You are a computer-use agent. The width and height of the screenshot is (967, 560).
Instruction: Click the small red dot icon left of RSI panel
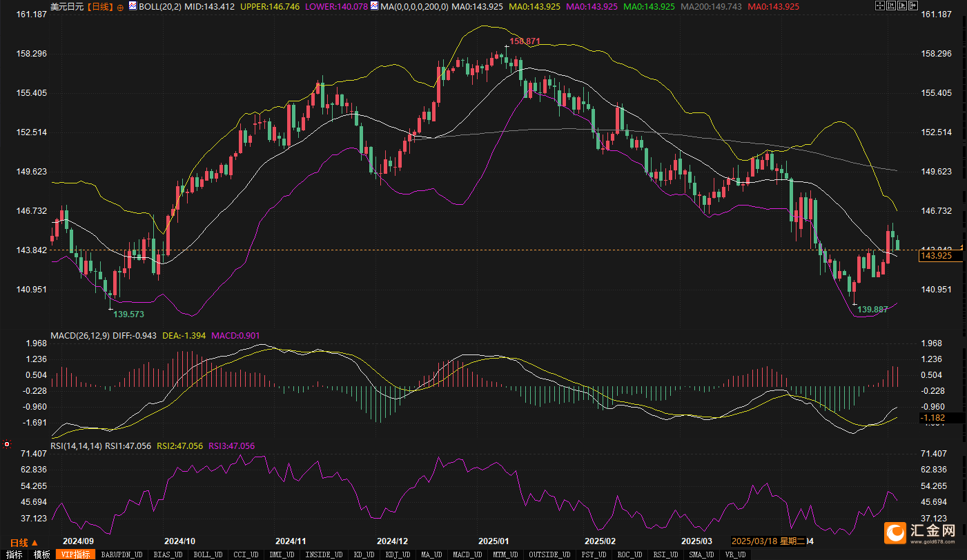pyautogui.click(x=7, y=444)
